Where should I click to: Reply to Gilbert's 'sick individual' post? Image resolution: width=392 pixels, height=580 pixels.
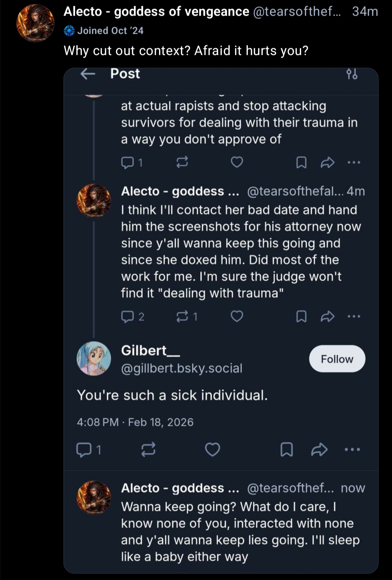tap(84, 450)
